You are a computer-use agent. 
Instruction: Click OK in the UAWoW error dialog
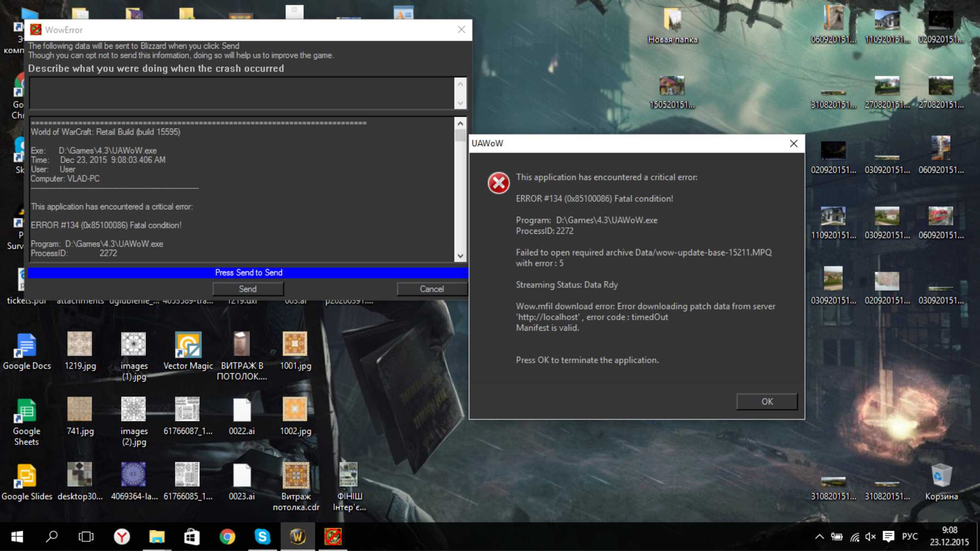tap(767, 401)
